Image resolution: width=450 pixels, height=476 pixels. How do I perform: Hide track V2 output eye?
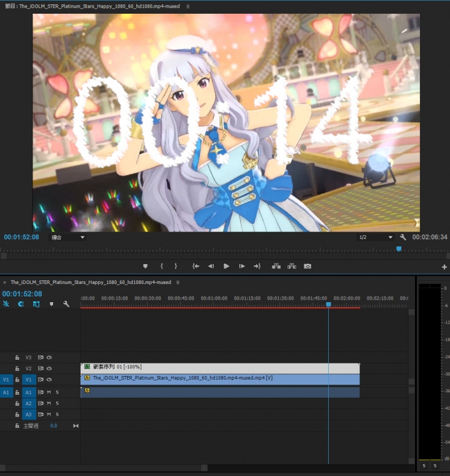pos(49,368)
